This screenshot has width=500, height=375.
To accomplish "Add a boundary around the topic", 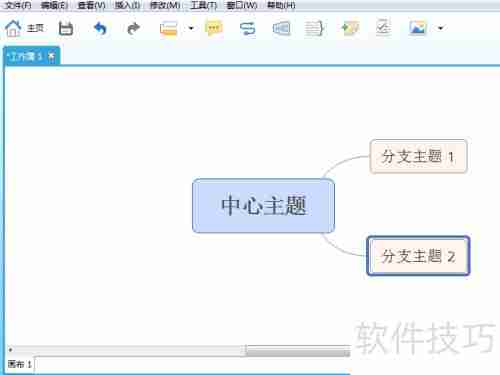I will 282,28.
